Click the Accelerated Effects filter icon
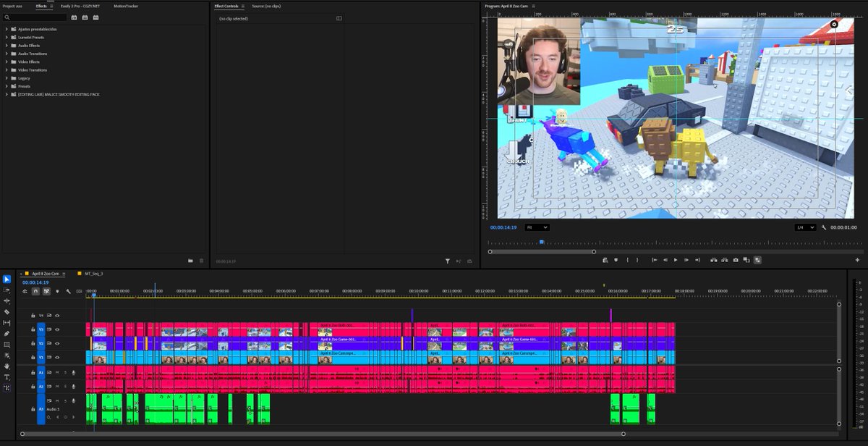868x446 pixels. [74, 17]
